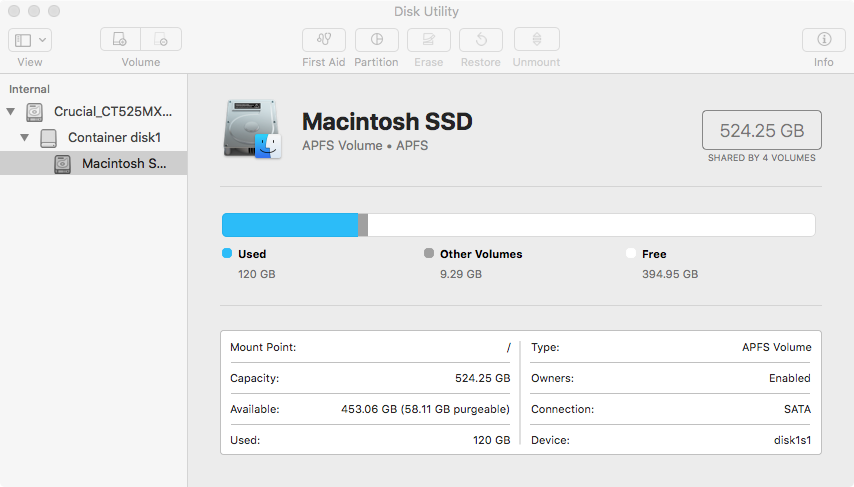
Task: Collapse the Container disk1 tree node
Action: [25, 137]
